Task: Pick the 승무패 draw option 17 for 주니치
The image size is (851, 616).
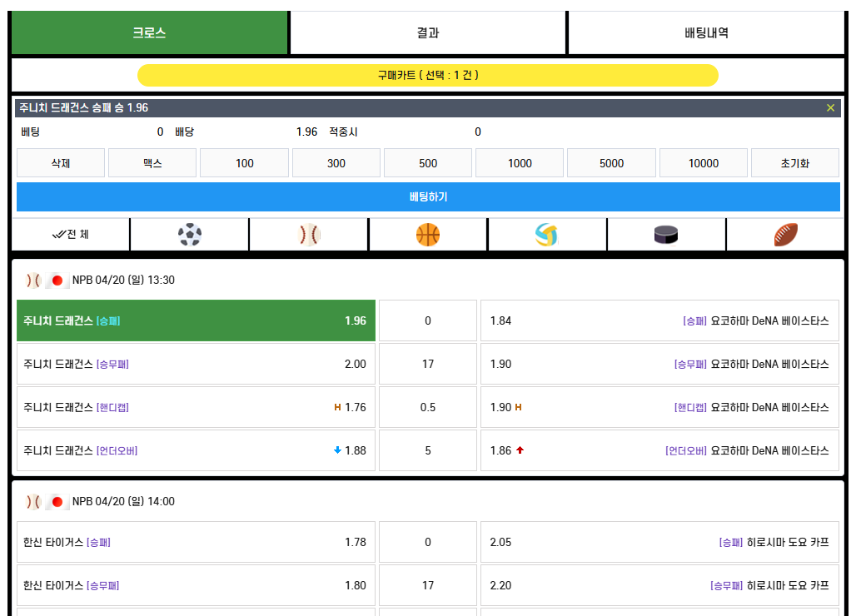Action: coord(428,364)
